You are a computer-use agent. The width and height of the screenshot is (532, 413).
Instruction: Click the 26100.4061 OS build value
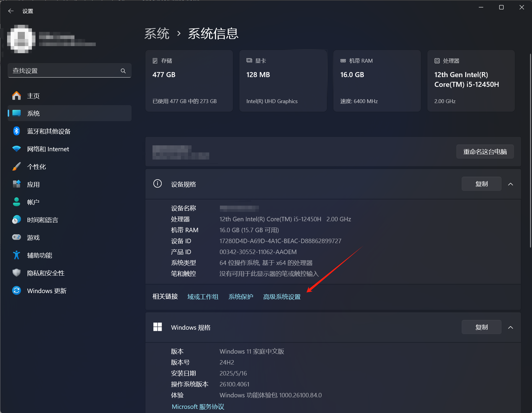coord(234,384)
